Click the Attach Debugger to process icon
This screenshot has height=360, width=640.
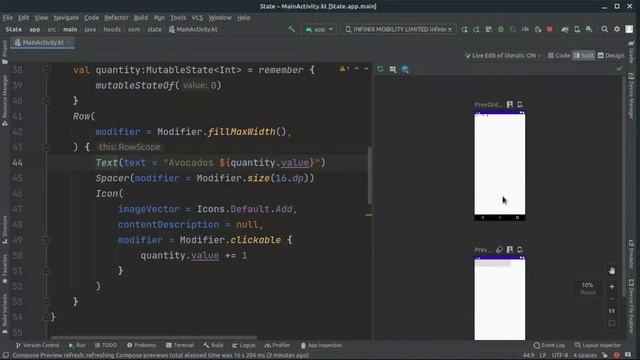(538, 29)
